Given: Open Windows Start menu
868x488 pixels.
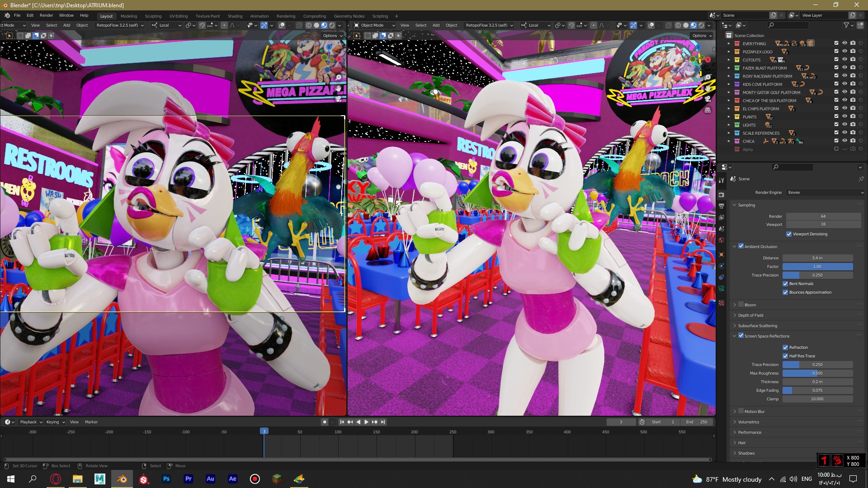Looking at the screenshot, I should (11, 479).
